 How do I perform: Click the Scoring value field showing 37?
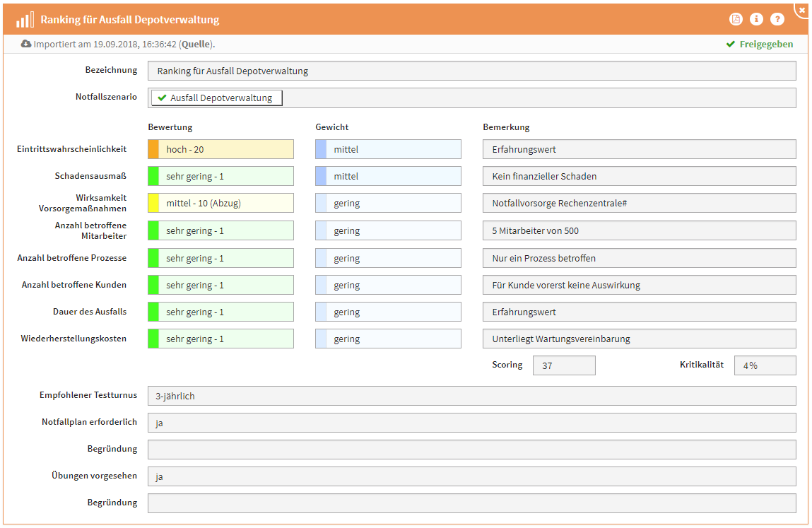pyautogui.click(x=563, y=365)
